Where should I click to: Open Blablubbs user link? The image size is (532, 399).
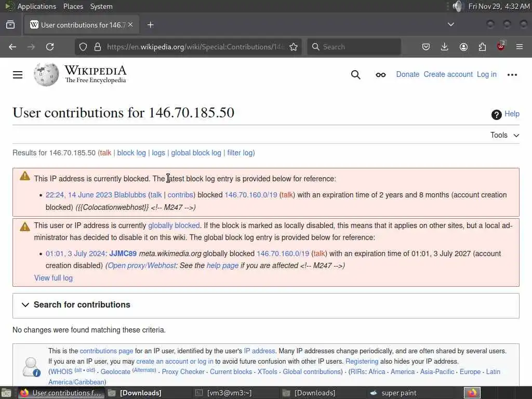[130, 195]
